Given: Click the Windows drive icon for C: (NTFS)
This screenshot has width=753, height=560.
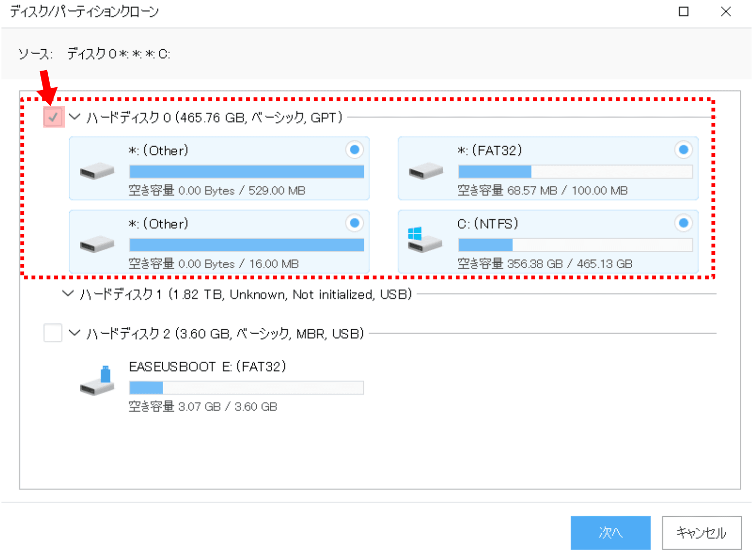Looking at the screenshot, I should [x=424, y=240].
